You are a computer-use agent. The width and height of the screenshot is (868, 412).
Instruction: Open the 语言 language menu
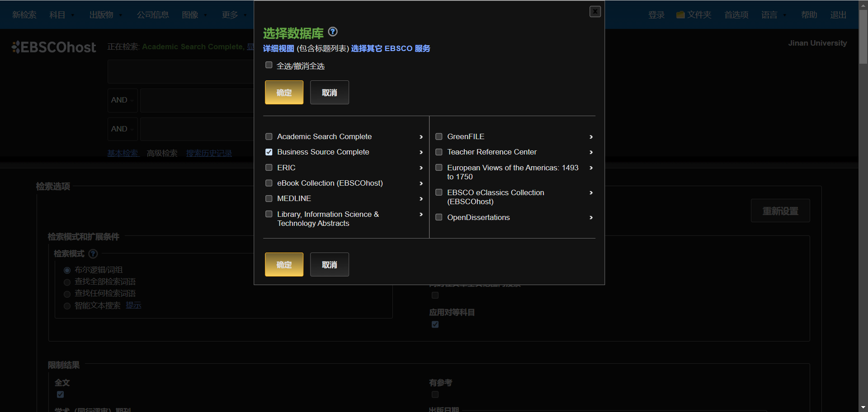click(774, 15)
